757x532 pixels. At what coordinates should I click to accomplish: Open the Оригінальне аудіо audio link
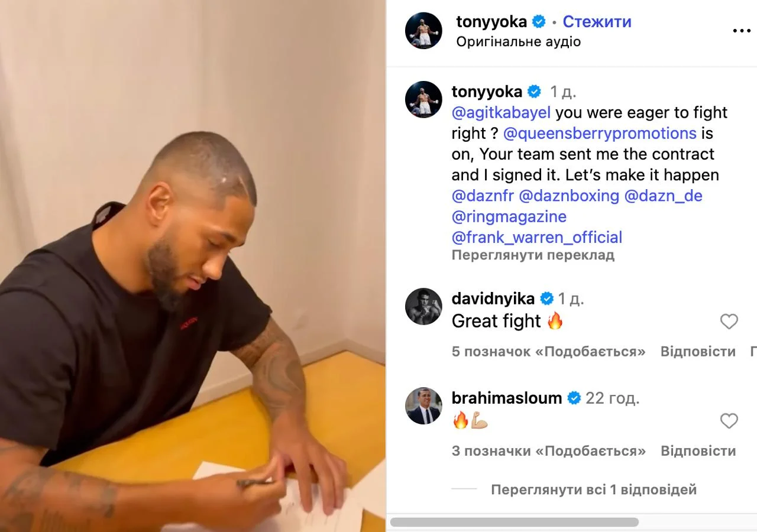point(518,42)
